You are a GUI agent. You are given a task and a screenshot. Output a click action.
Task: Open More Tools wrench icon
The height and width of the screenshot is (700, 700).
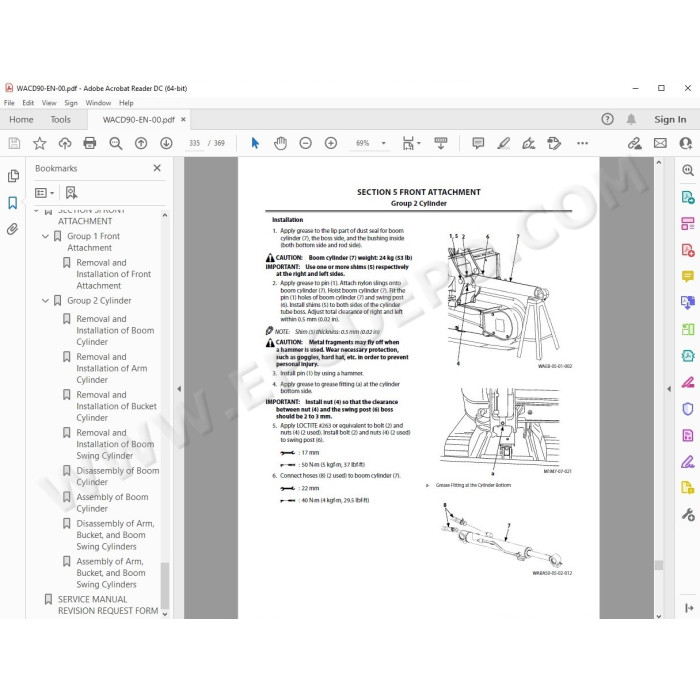pyautogui.click(x=688, y=514)
